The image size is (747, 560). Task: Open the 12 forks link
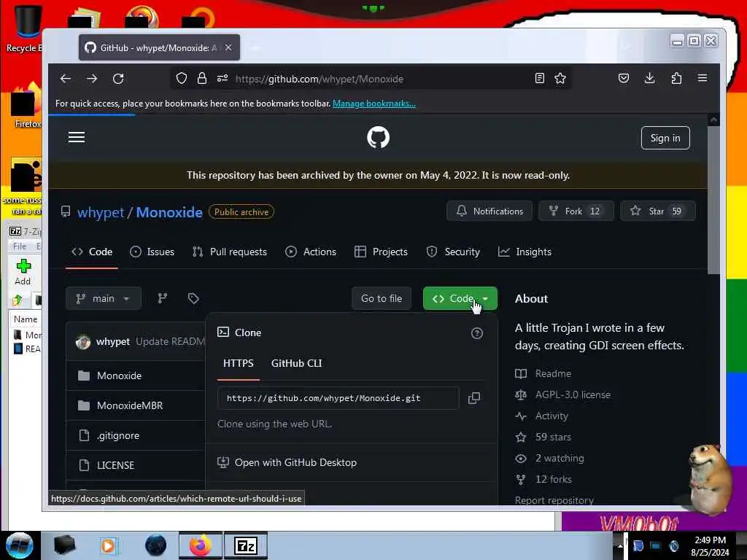point(543,480)
